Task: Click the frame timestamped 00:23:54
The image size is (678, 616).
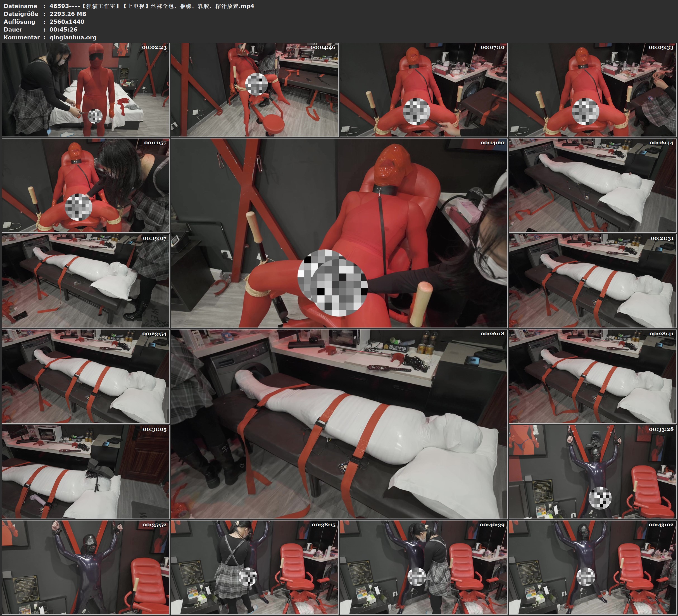Action: pos(85,376)
